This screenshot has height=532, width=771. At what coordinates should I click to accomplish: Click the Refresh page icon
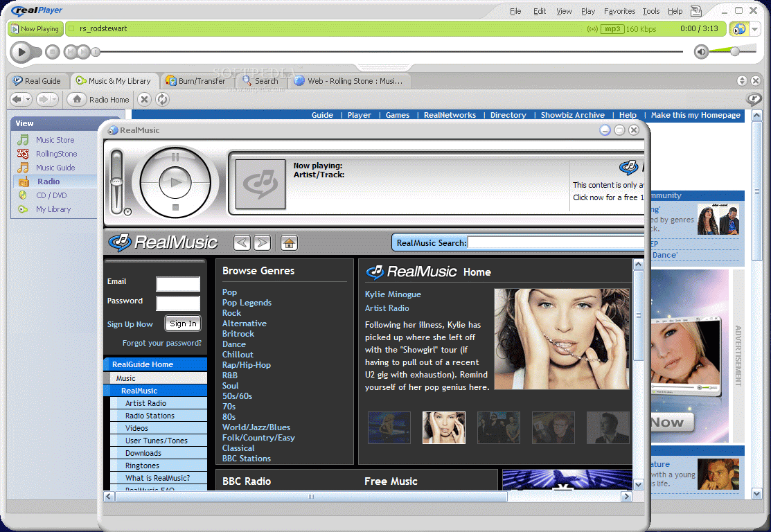pyautogui.click(x=162, y=99)
